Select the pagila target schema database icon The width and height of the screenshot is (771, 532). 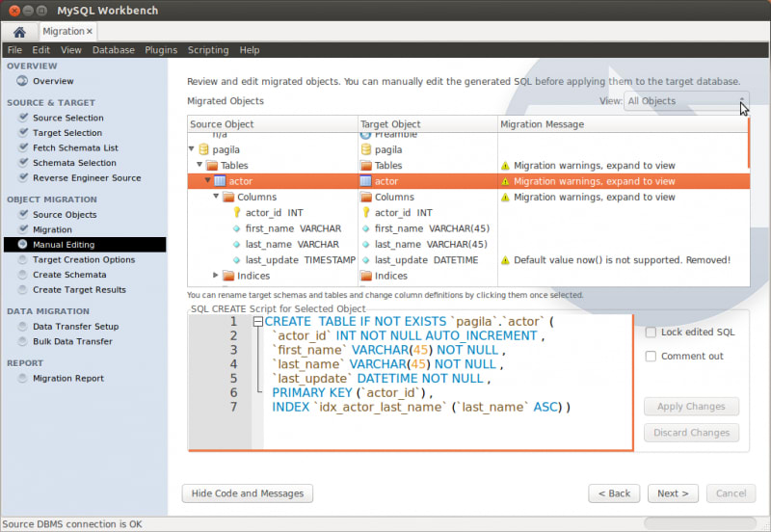point(366,149)
